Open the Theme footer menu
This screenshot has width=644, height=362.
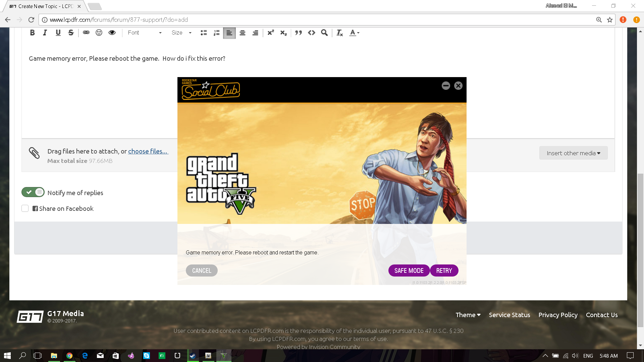coord(468,315)
